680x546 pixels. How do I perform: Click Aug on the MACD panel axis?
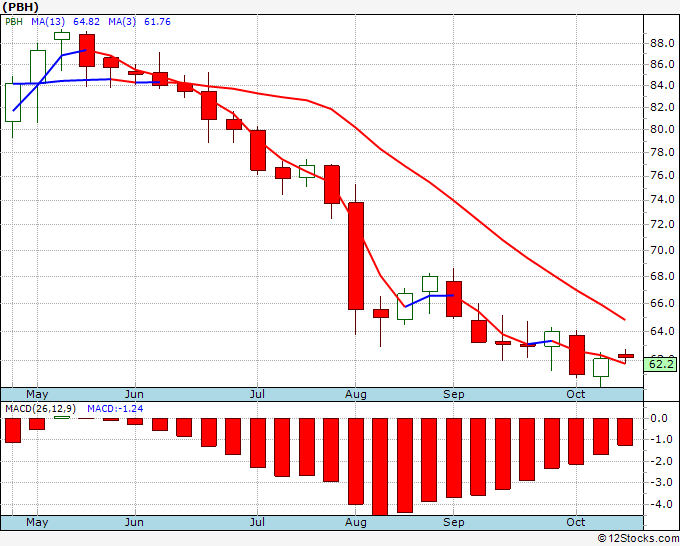click(356, 522)
